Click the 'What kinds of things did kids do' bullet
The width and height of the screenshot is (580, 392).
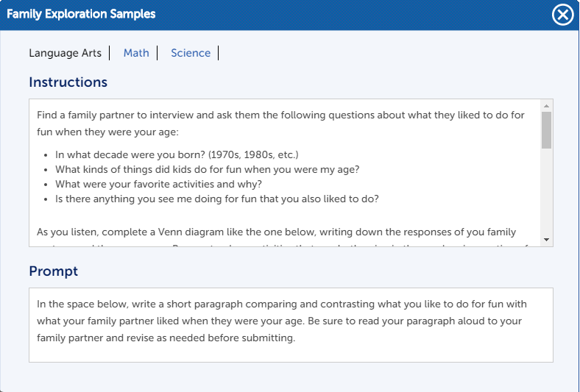(207, 169)
